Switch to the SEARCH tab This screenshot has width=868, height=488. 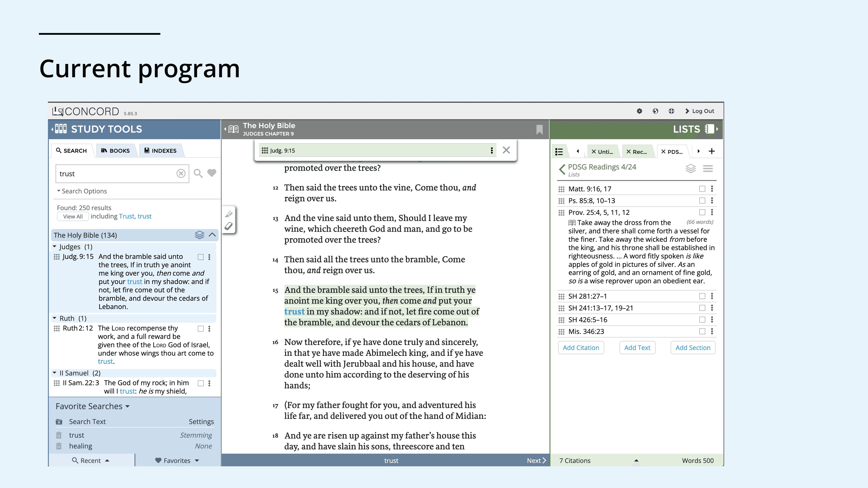(x=71, y=150)
